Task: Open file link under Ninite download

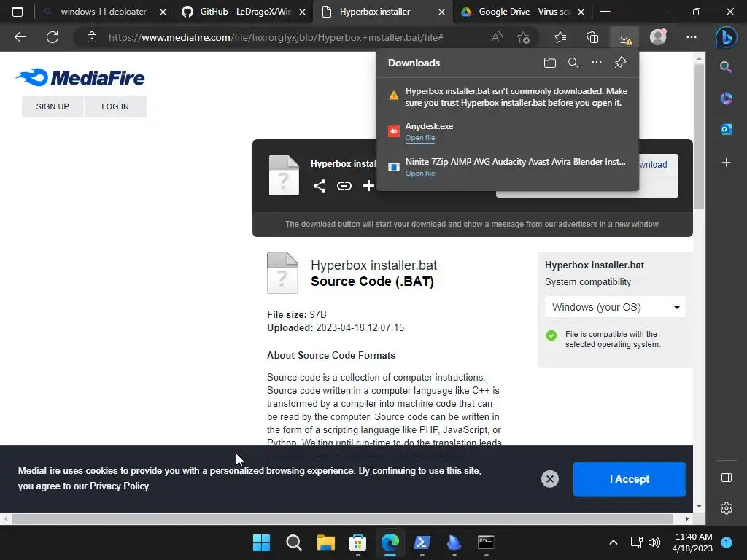Action: point(419,174)
